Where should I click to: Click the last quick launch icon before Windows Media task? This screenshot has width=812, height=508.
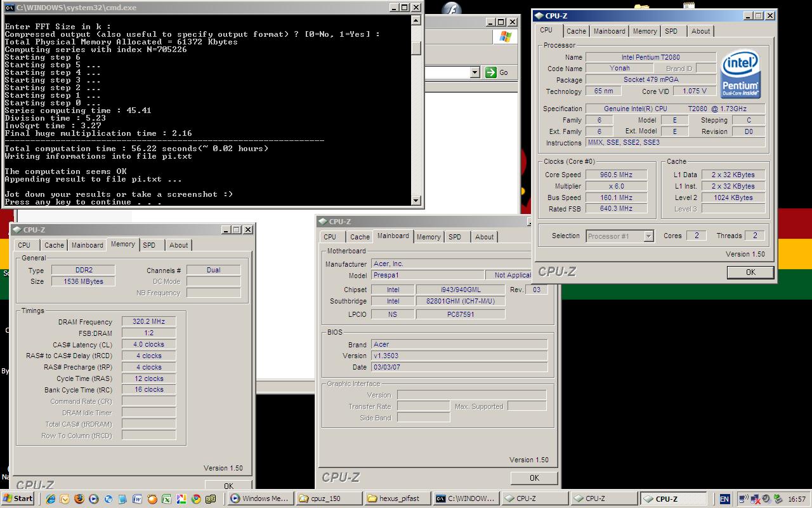(x=211, y=499)
